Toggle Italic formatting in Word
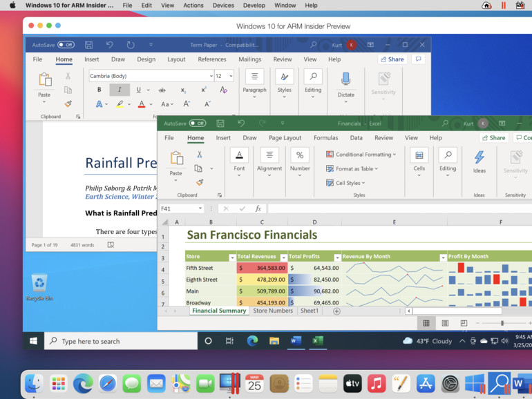The image size is (532, 399). [120, 90]
